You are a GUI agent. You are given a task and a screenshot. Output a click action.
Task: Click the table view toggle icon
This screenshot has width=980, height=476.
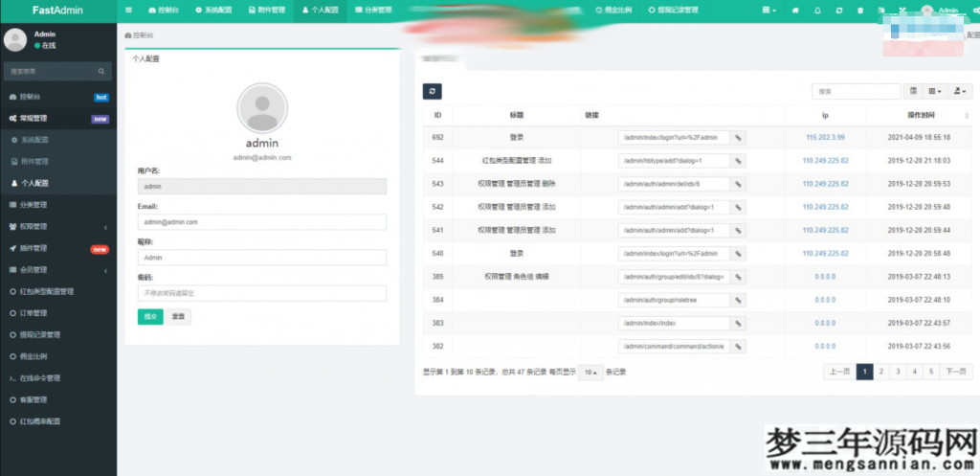pyautogui.click(x=913, y=91)
